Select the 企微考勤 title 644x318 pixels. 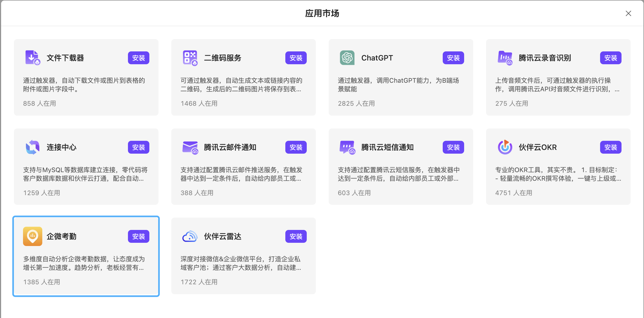coord(62,236)
